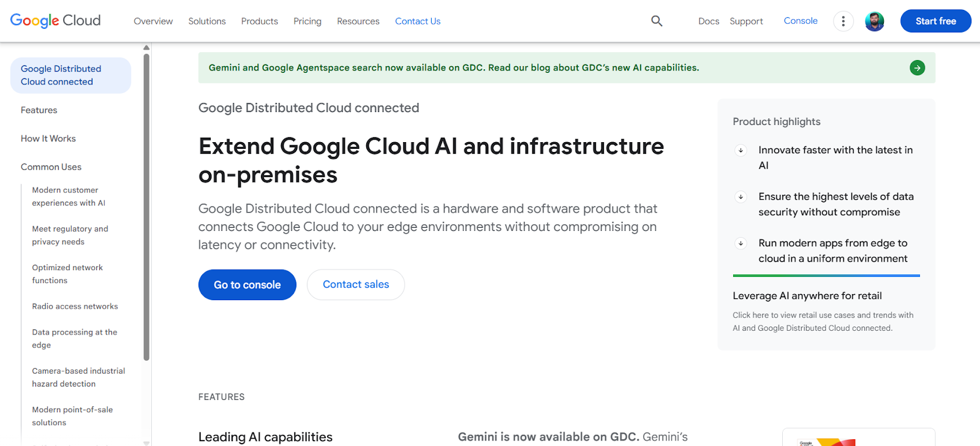
Task: Select 'Radio access networks' in sidebar
Action: 75,306
